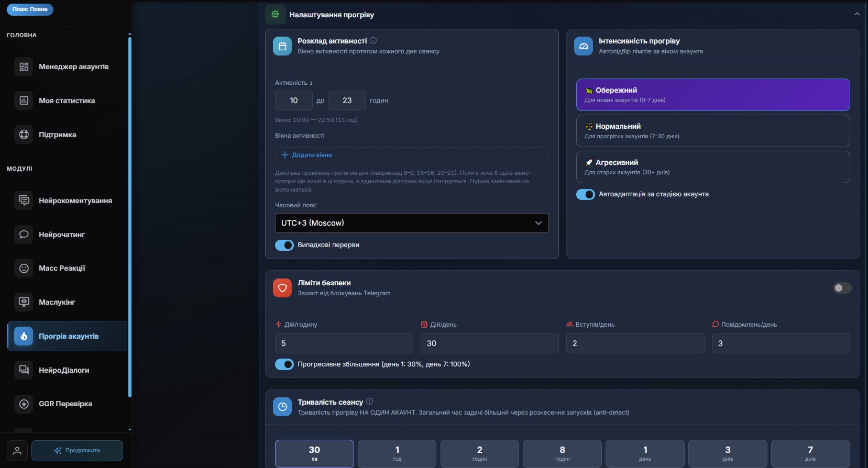Collapse the Налаштування прогріву section
This screenshot has height=468, width=868.
point(857,14)
